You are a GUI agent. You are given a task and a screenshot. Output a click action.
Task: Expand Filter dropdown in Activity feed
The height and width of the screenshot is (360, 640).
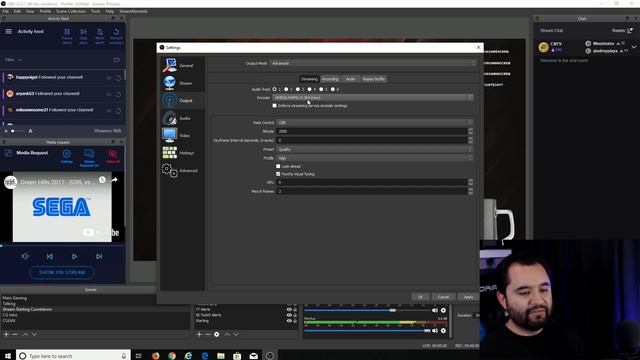pyautogui.click(x=13, y=60)
